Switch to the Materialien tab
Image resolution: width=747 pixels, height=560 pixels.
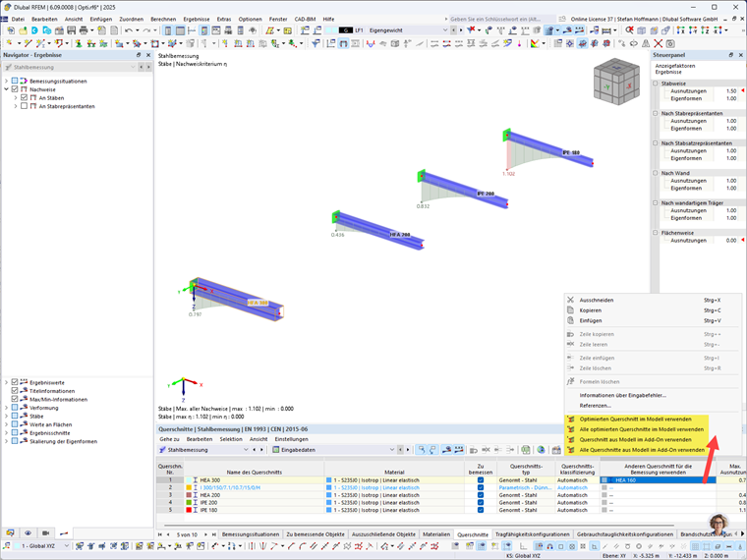pos(435,534)
